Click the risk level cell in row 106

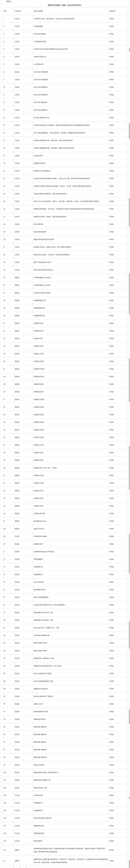112,818
